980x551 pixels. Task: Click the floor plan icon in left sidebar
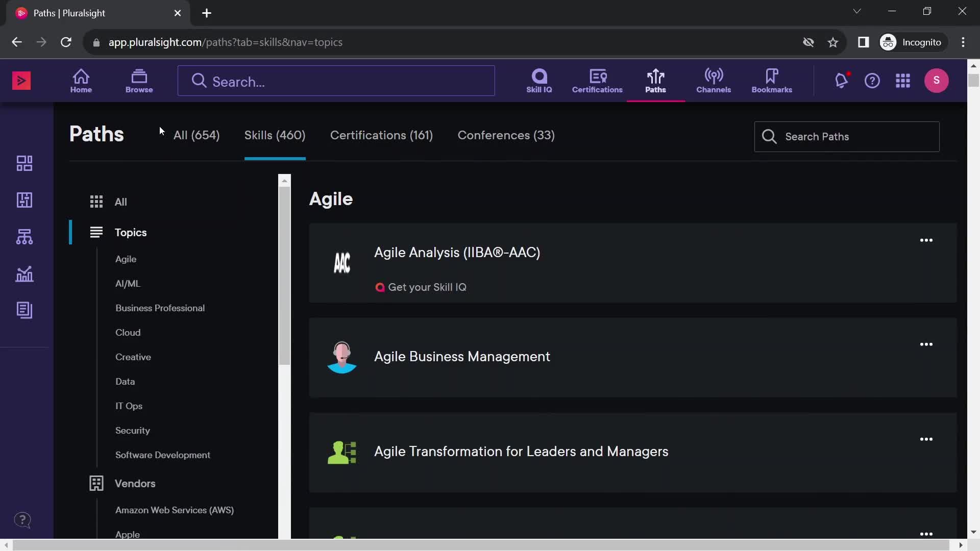click(24, 200)
